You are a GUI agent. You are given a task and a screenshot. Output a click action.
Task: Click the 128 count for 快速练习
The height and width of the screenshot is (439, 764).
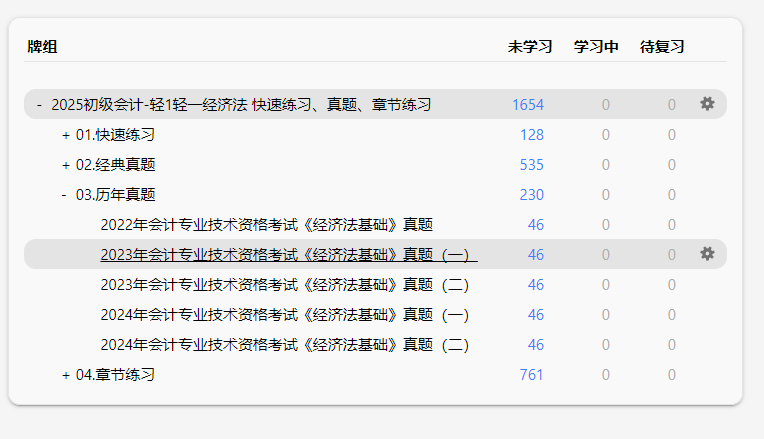(532, 135)
